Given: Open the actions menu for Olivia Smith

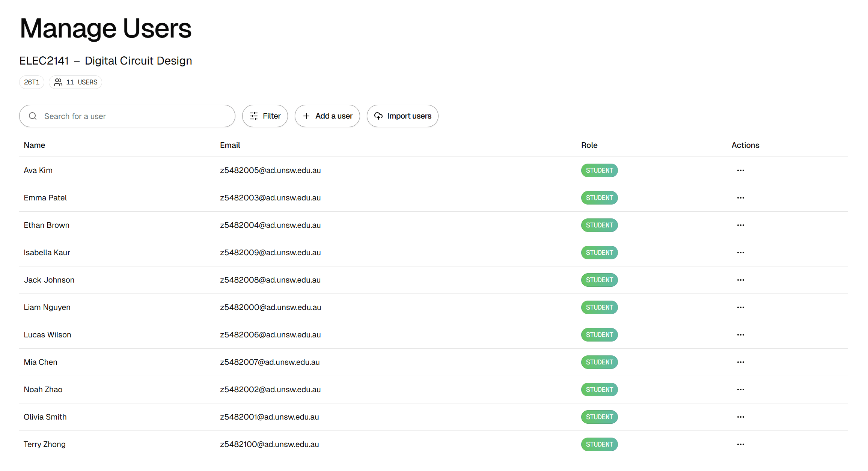Looking at the screenshot, I should click(x=740, y=417).
